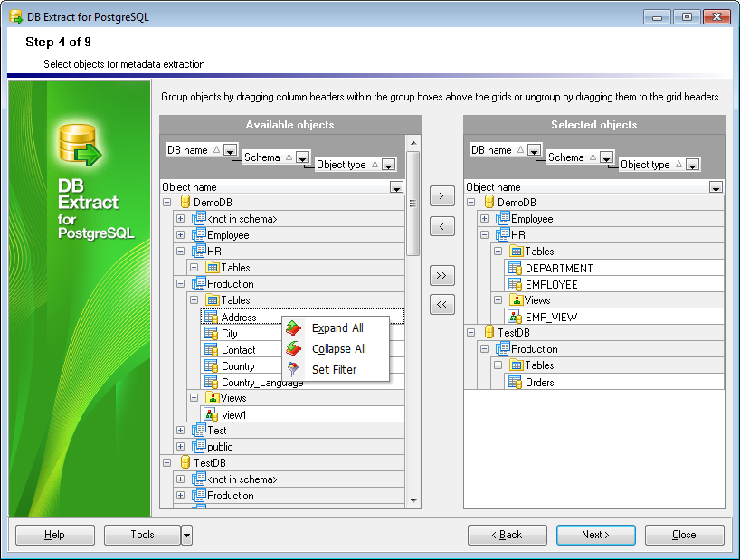
Task: Select the view1 row in Available objects
Action: pyautogui.click(x=302, y=414)
